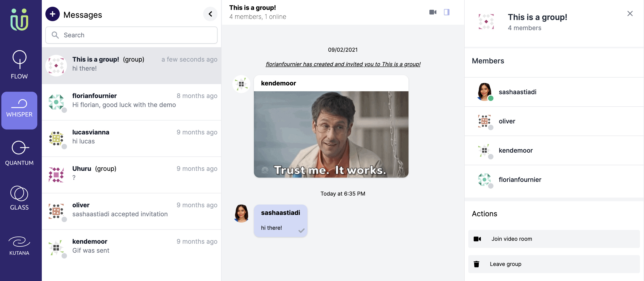Click florianfournier's avatar in the Members list

tap(484, 180)
